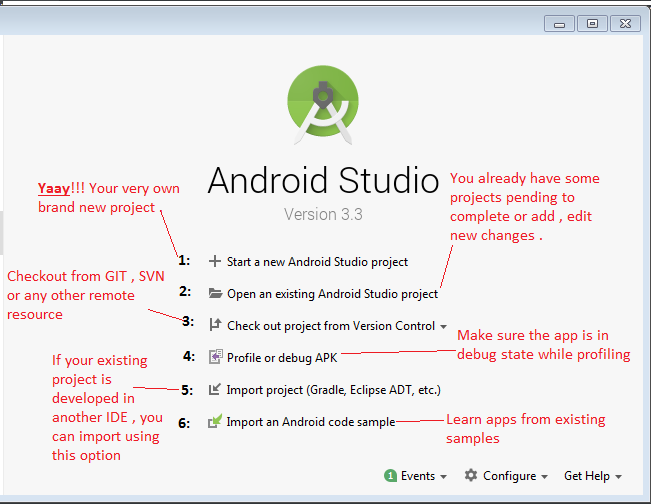Image resolution: width=651 pixels, height=504 pixels.
Task: Close the Android Studio welcome window
Action: click(x=626, y=24)
